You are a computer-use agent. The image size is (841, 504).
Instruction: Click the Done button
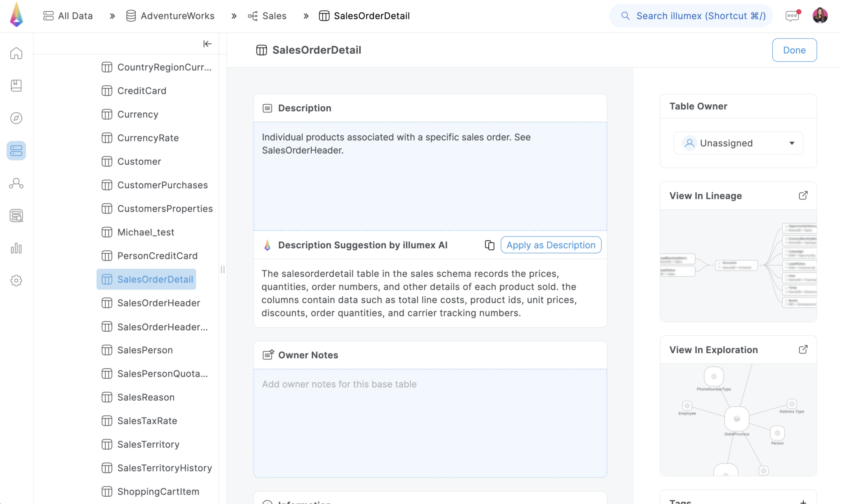pos(794,50)
